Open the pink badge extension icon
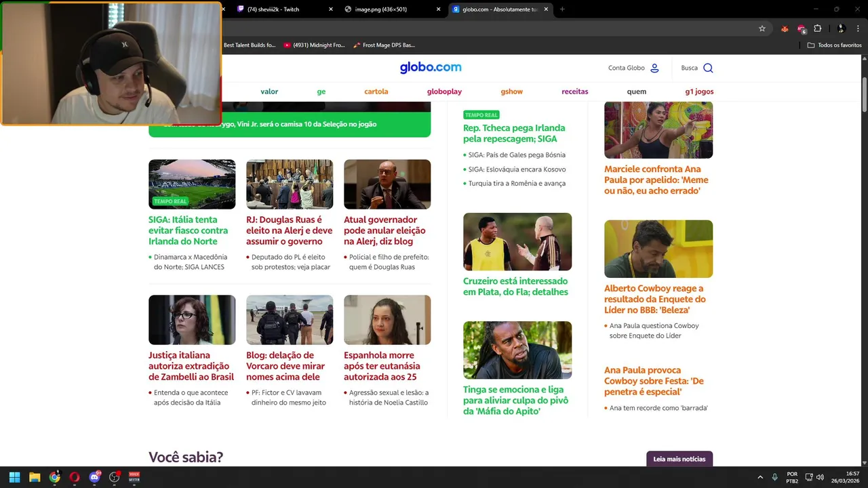 802,28
